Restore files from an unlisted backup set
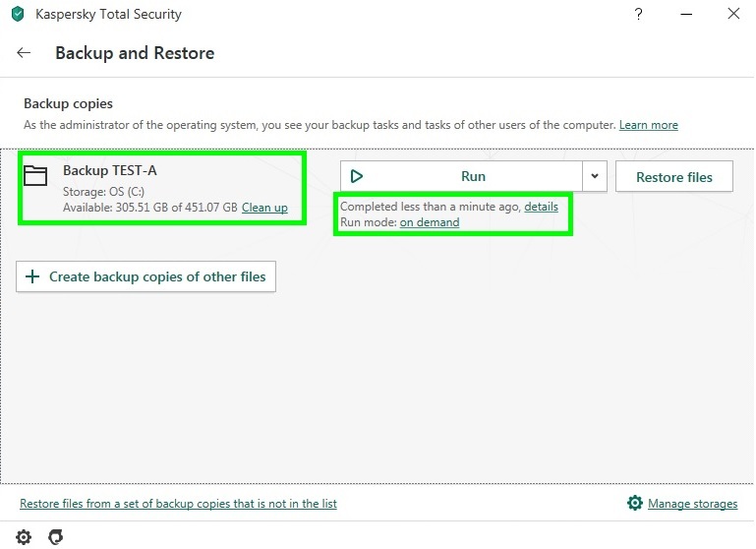 coord(178,504)
